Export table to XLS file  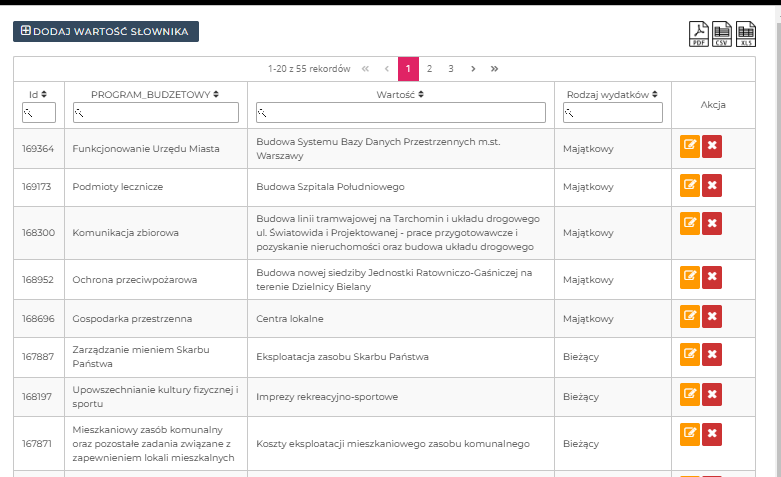pos(746,34)
